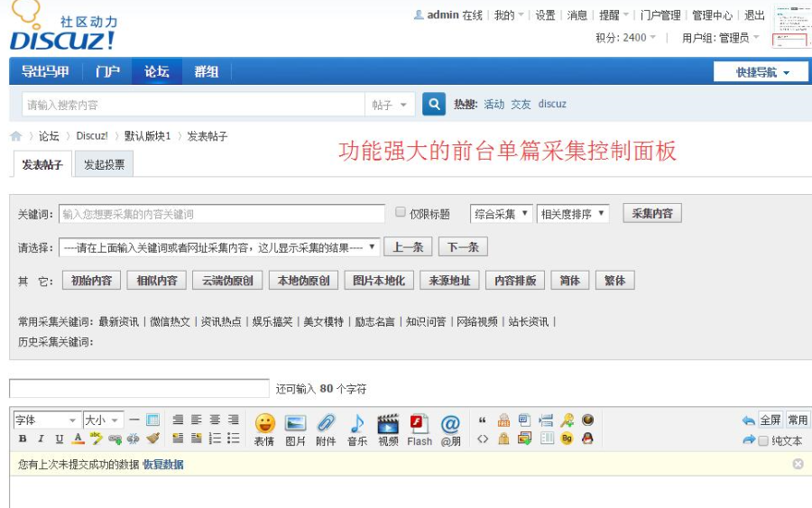Open the 相关度排序 sort dropdown
812x508 pixels.
573,214
